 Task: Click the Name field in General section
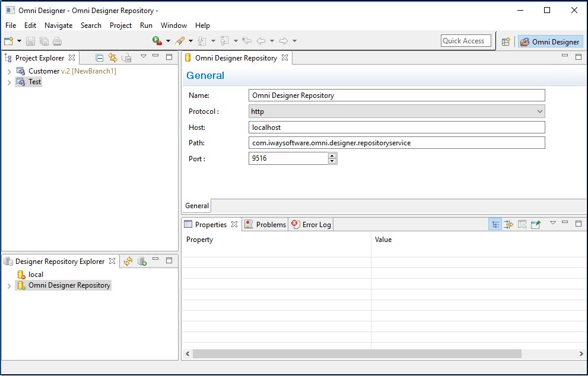tap(396, 95)
